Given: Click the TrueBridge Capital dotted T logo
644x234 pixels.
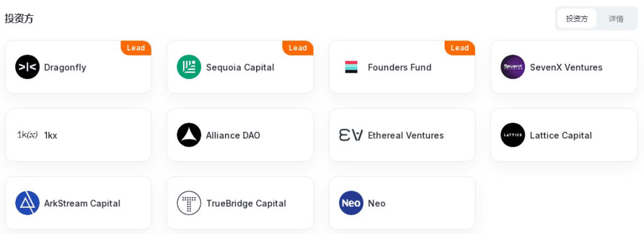Looking at the screenshot, I should (189, 203).
